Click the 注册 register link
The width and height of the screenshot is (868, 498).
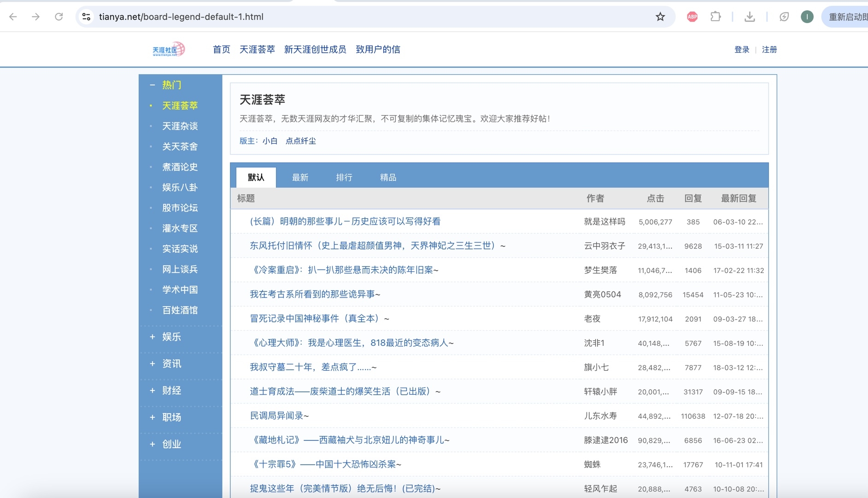(x=769, y=49)
